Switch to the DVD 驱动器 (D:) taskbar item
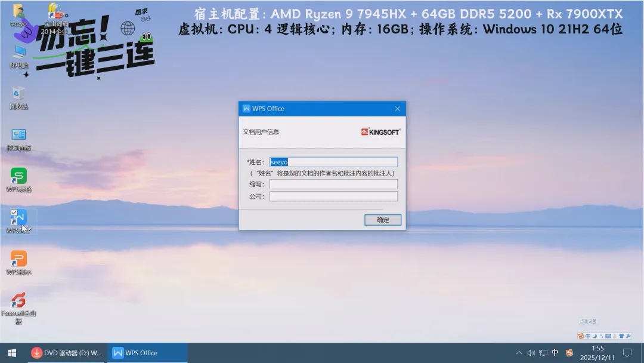Image resolution: width=644 pixels, height=363 pixels. [67, 353]
